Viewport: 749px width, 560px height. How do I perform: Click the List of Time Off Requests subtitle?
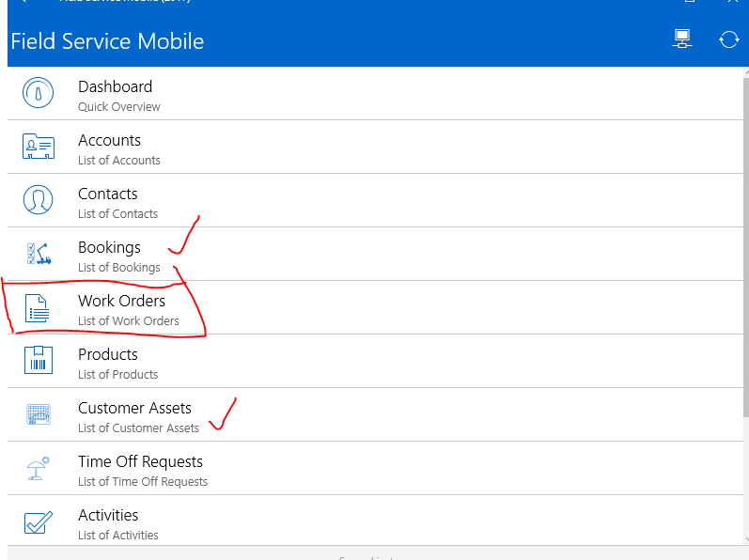coord(143,481)
